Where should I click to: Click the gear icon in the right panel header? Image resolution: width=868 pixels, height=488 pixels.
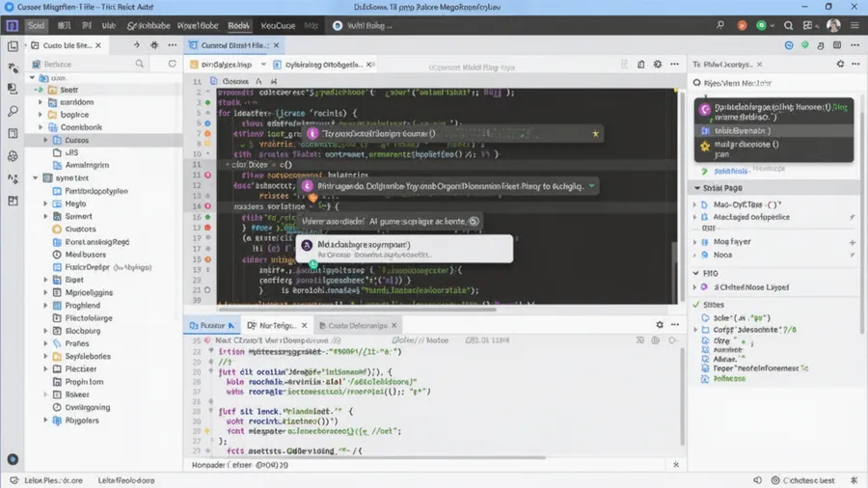(840, 65)
